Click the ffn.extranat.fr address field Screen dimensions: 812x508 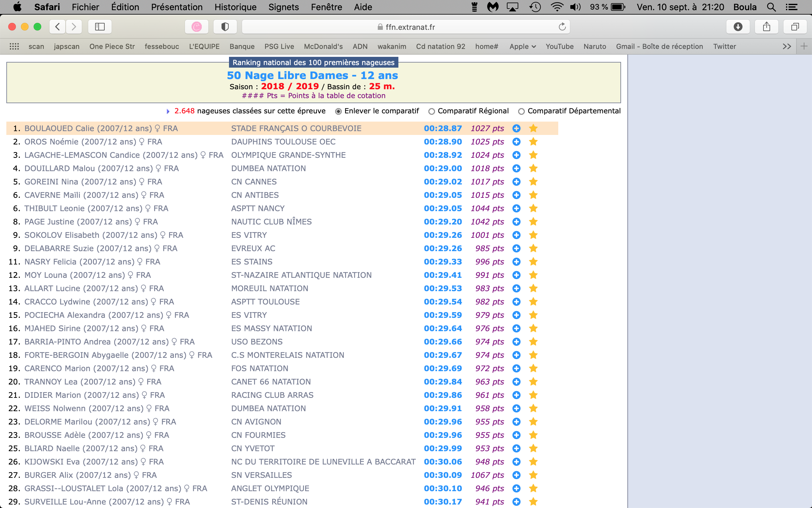point(406,27)
